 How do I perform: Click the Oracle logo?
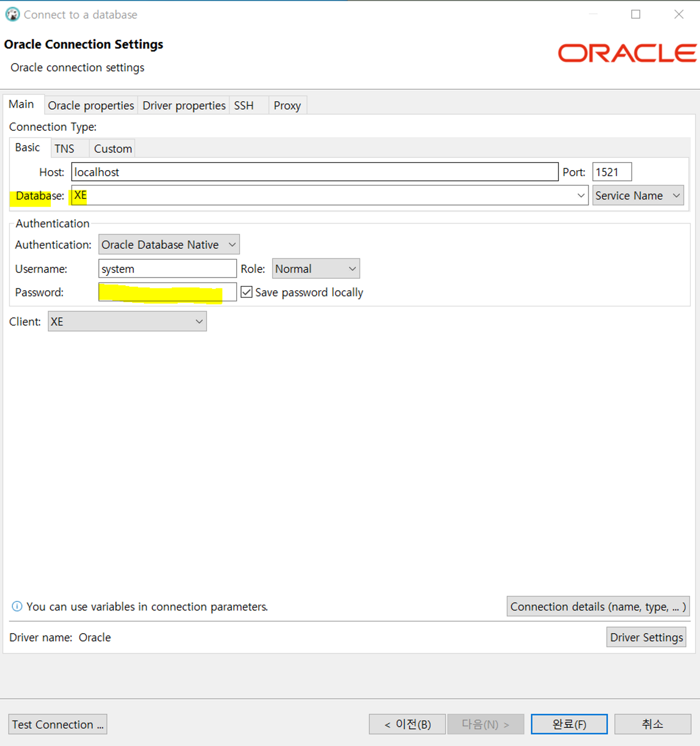point(627,53)
